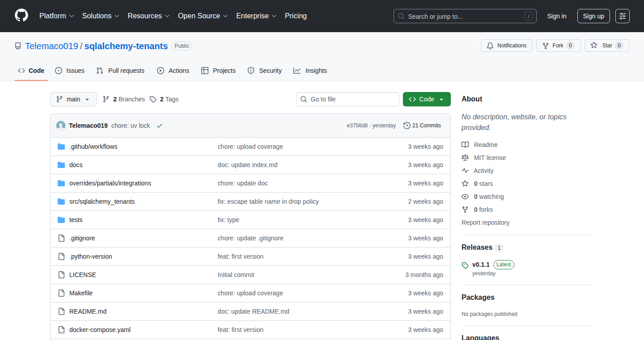Open commit message 'doc: update index.md'
644x340 pixels.
click(x=248, y=165)
